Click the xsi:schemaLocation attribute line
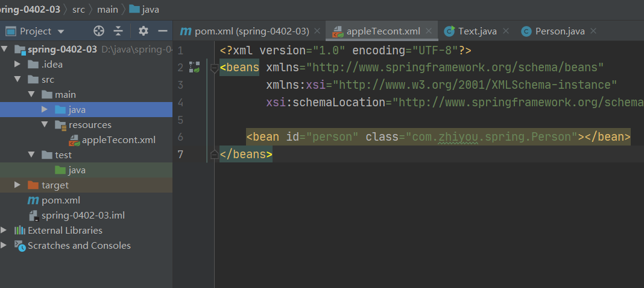Viewport: 644px width, 288px height. (x=455, y=103)
